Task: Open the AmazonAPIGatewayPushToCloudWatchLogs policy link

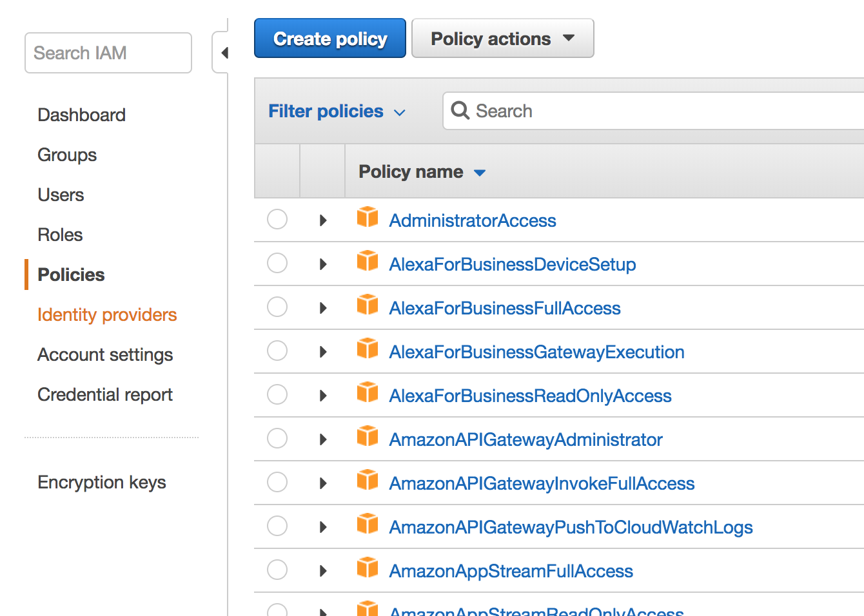Action: [x=571, y=527]
